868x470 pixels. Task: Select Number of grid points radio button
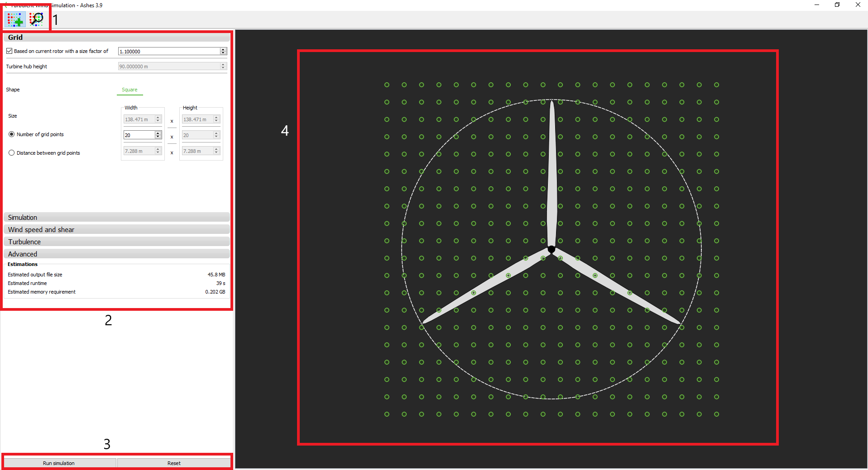pos(11,134)
